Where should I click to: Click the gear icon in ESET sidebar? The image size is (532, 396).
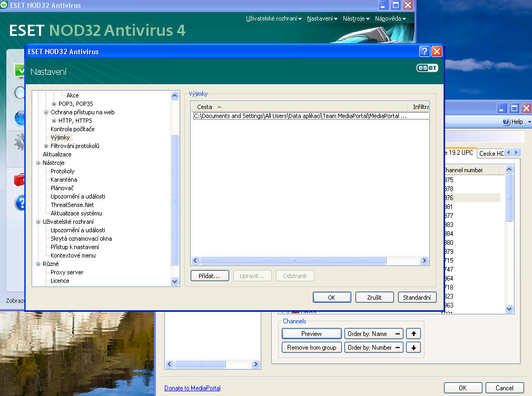(x=19, y=141)
